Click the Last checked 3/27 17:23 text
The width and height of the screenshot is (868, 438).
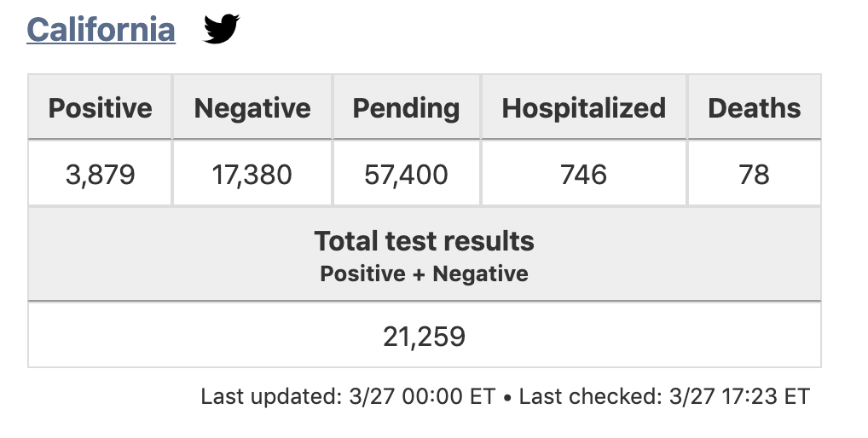point(664,396)
